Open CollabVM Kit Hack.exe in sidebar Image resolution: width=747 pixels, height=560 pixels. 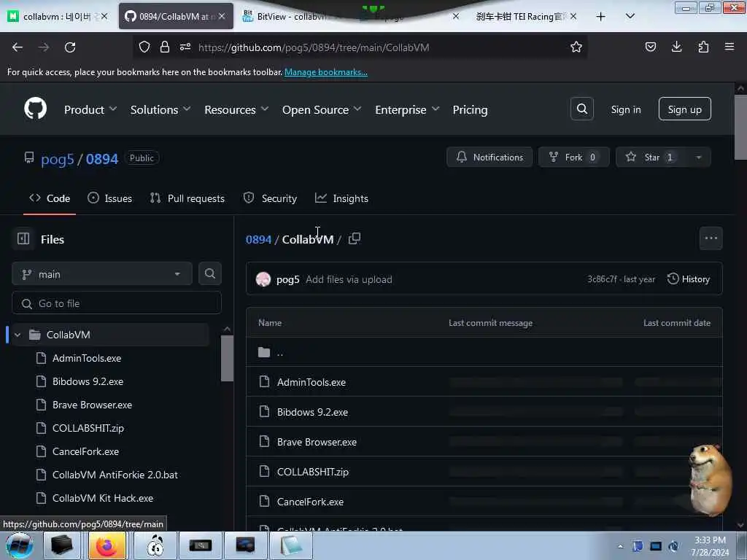point(102,498)
